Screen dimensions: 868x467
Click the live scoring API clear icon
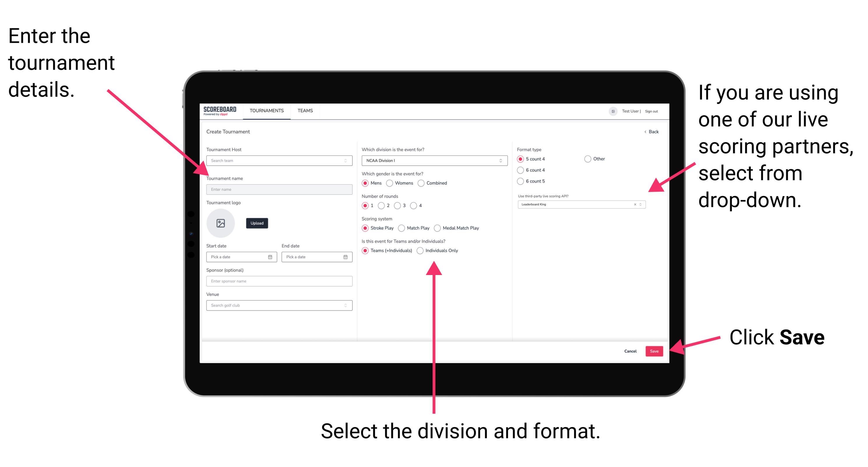pyautogui.click(x=633, y=205)
